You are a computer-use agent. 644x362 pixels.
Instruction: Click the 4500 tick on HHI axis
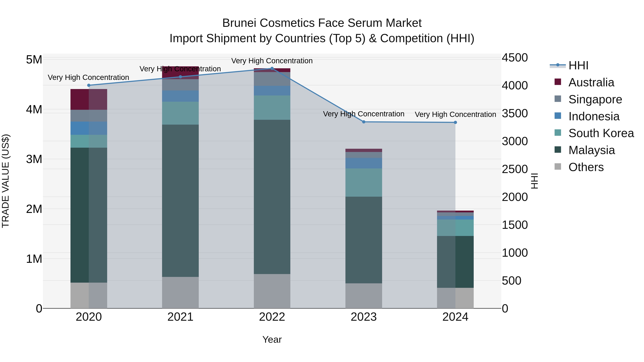(x=515, y=58)
